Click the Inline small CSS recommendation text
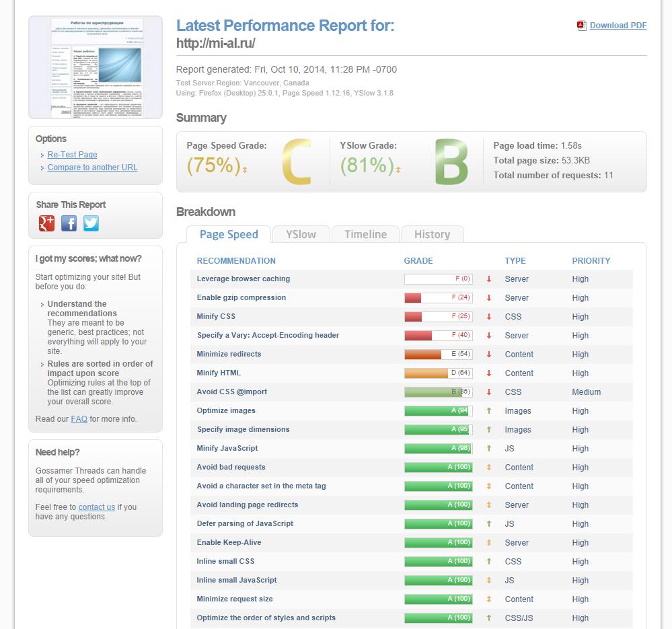 point(225,561)
